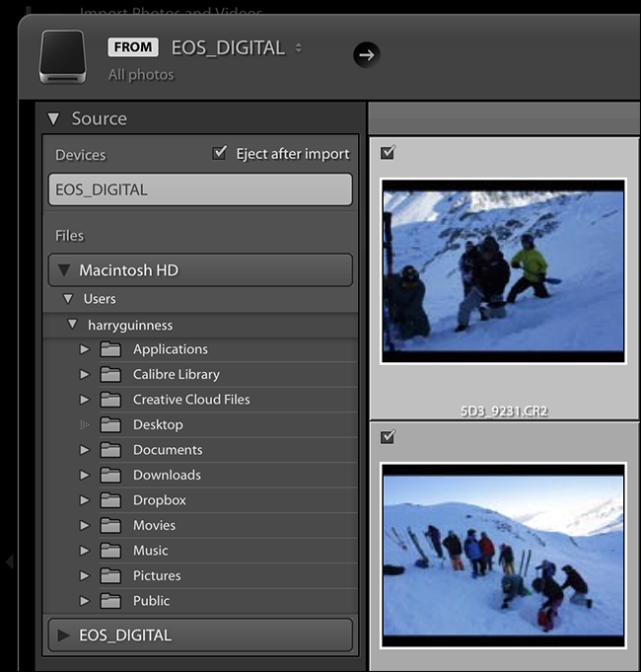The height and width of the screenshot is (672, 641).
Task: Click the source drive icon at top left
Action: pyautogui.click(x=63, y=56)
